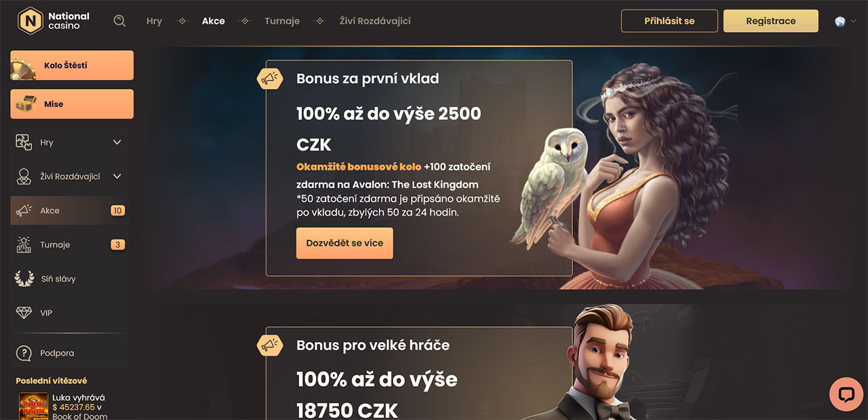868x420 pixels.
Task: Click the Akce megaphone sidebar icon
Action: 24,210
